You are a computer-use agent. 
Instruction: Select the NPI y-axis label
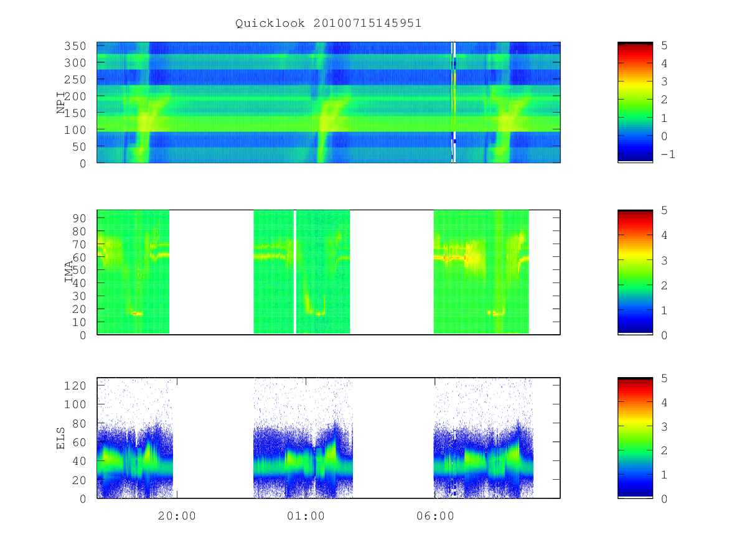61,103
